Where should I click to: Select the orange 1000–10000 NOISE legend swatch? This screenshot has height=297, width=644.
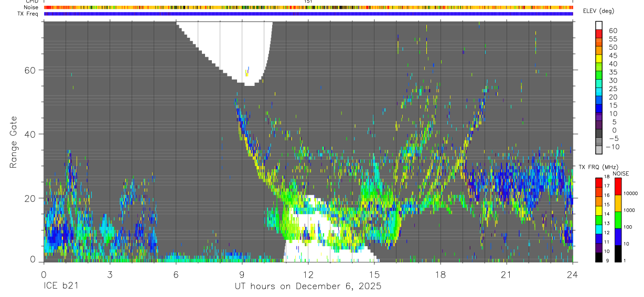(618, 203)
